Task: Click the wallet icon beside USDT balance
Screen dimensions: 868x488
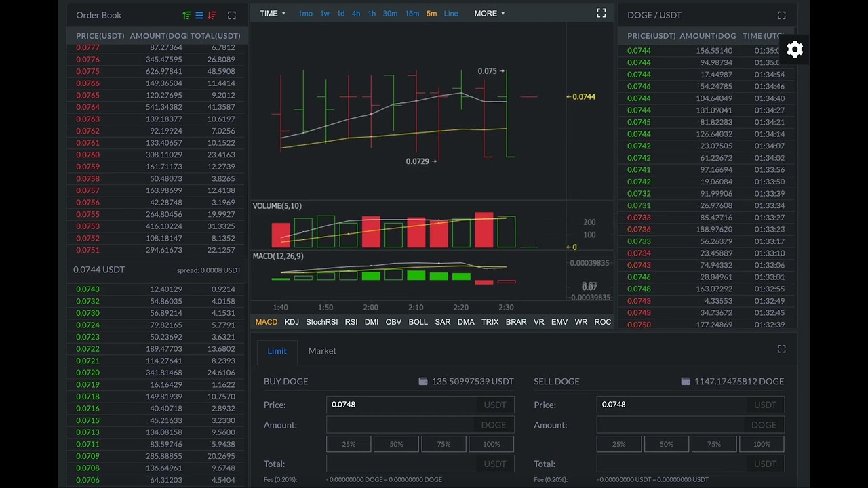Action: (424, 382)
